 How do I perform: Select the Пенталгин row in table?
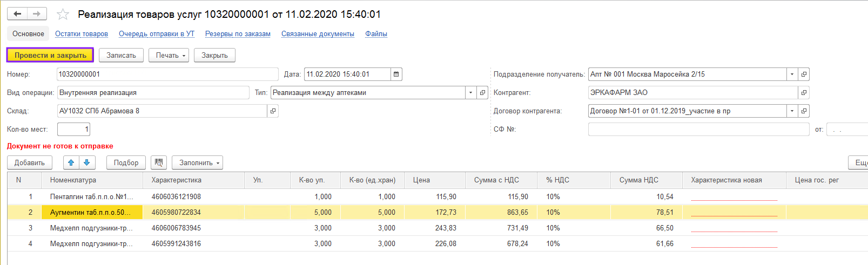(91, 197)
